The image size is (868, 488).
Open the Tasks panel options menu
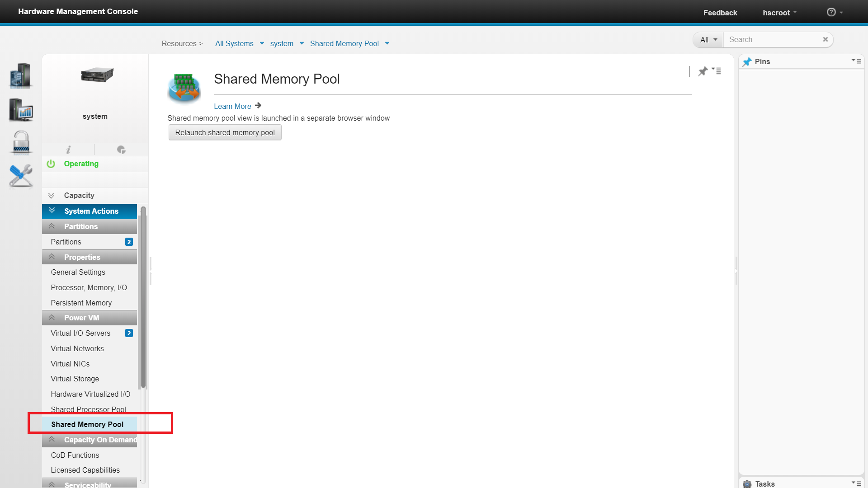click(856, 483)
